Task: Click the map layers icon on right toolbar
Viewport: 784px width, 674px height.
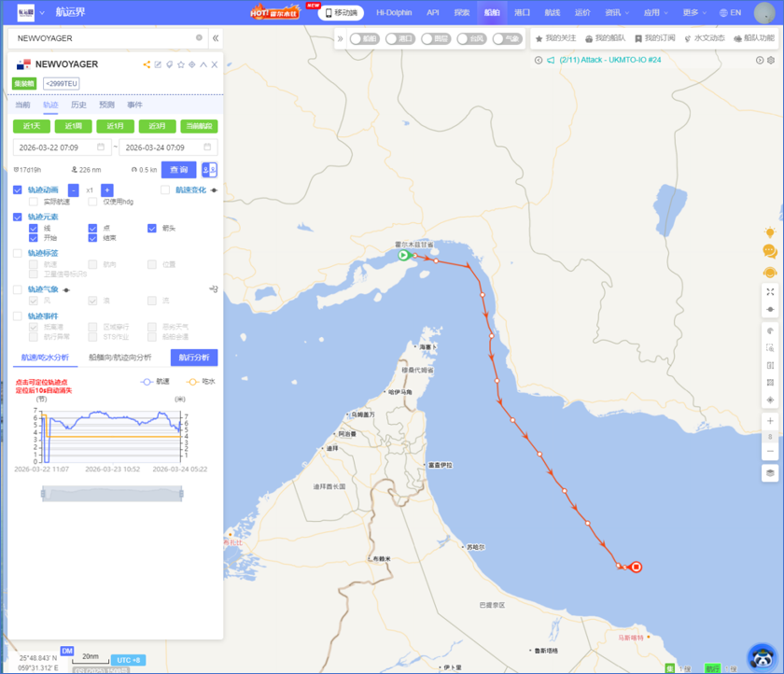Action: pyautogui.click(x=770, y=473)
